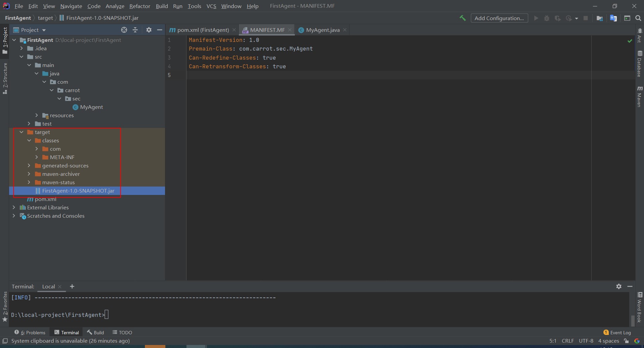Click the Run with Coverage icon
Viewport: 644px width, 348px height.
coord(557,18)
